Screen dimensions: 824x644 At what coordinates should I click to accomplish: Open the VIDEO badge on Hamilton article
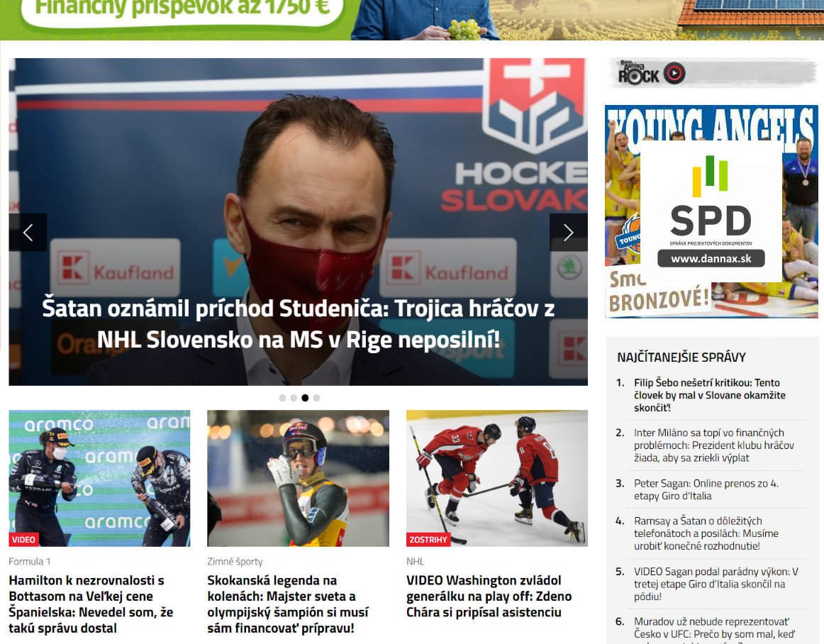pos(23,539)
